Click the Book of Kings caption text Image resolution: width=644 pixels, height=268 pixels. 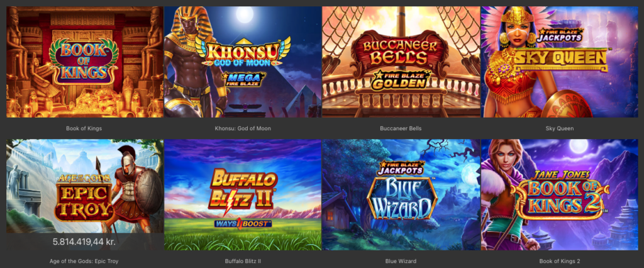tap(84, 128)
